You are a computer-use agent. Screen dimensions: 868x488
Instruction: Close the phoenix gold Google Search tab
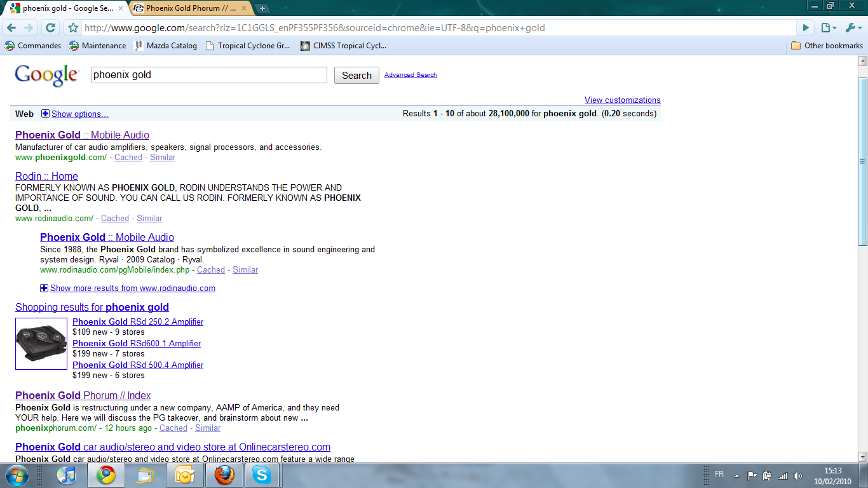point(121,8)
